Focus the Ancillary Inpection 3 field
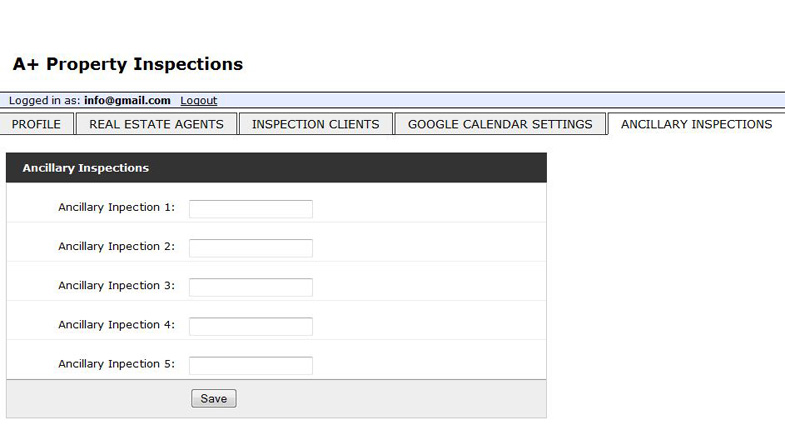785x425 pixels. click(x=251, y=287)
